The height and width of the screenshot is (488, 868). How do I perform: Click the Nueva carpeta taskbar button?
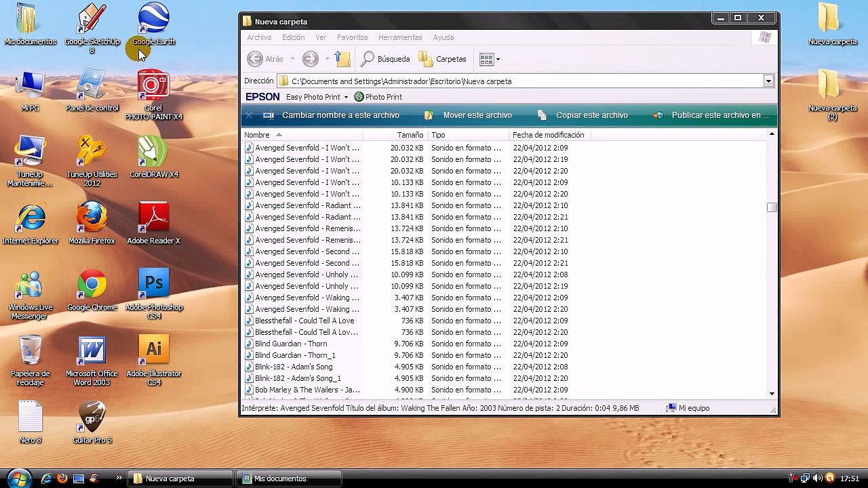click(x=181, y=479)
